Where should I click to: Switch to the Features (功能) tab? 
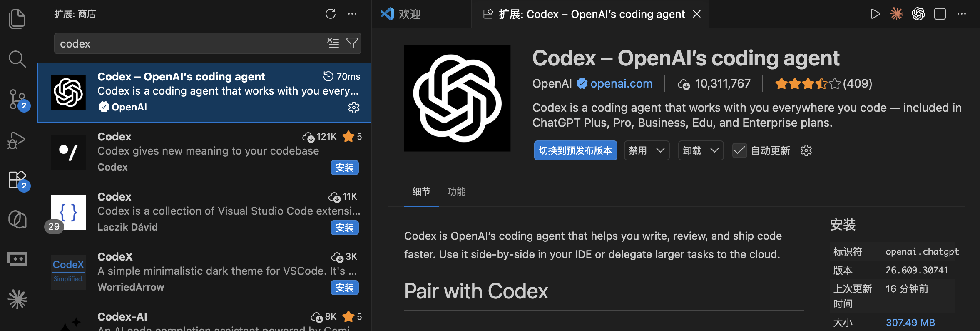456,192
